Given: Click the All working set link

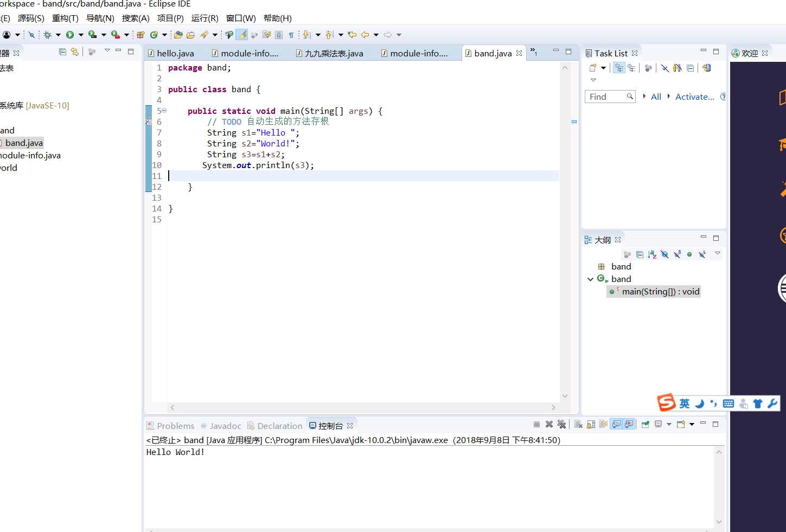Looking at the screenshot, I should coord(656,97).
